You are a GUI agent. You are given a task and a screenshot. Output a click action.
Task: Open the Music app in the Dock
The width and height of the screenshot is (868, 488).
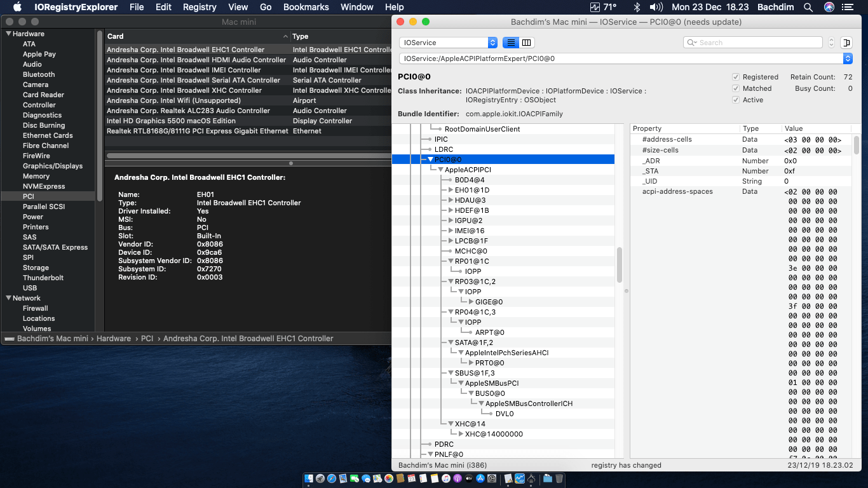pos(446,478)
